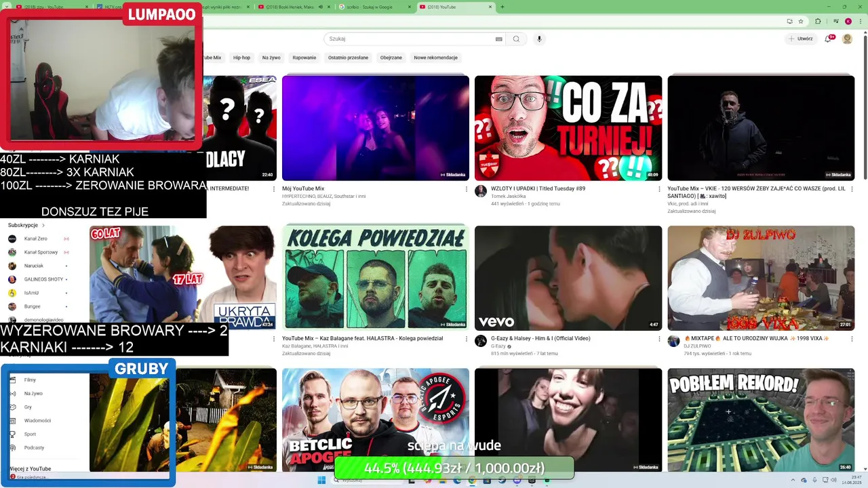Image resolution: width=868 pixels, height=488 pixels.
Task: Open YouTube account avatar menu
Action: coord(847,39)
